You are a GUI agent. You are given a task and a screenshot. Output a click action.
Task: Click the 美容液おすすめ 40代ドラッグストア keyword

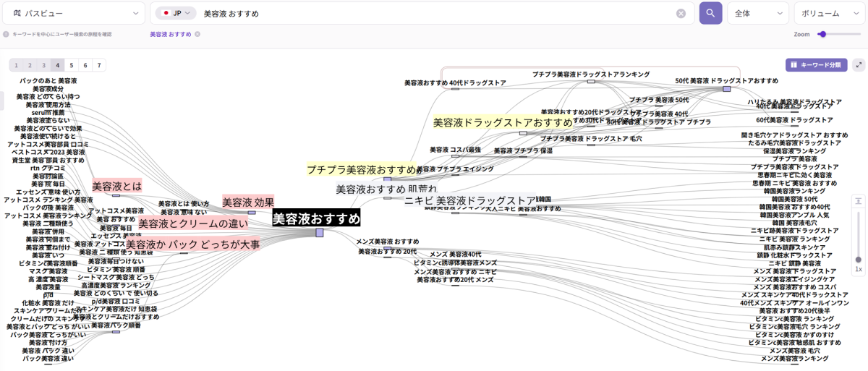coord(455,83)
